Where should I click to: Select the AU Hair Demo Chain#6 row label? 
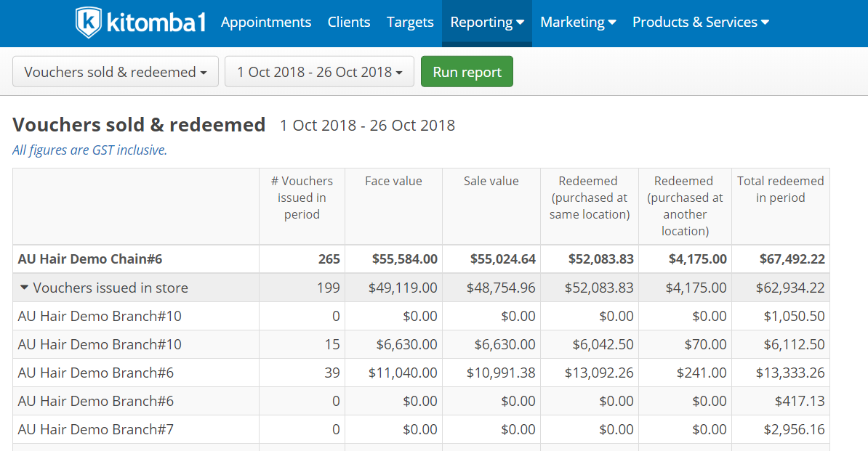tap(89, 259)
